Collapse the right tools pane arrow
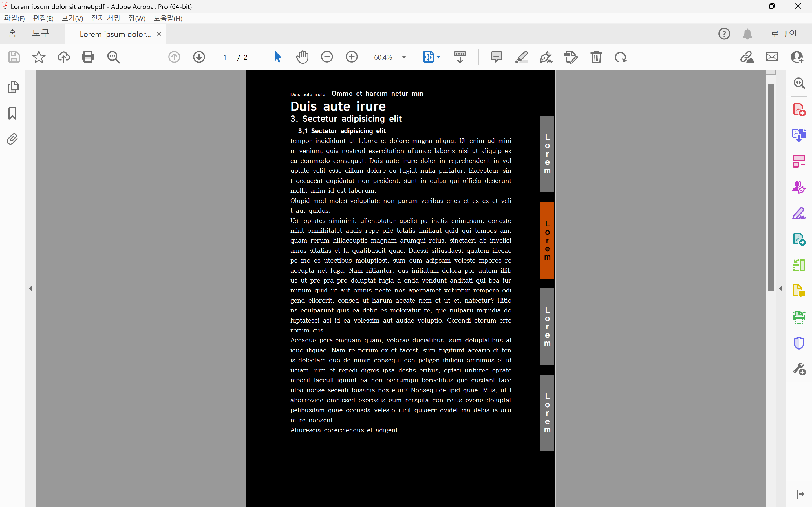 (x=781, y=288)
